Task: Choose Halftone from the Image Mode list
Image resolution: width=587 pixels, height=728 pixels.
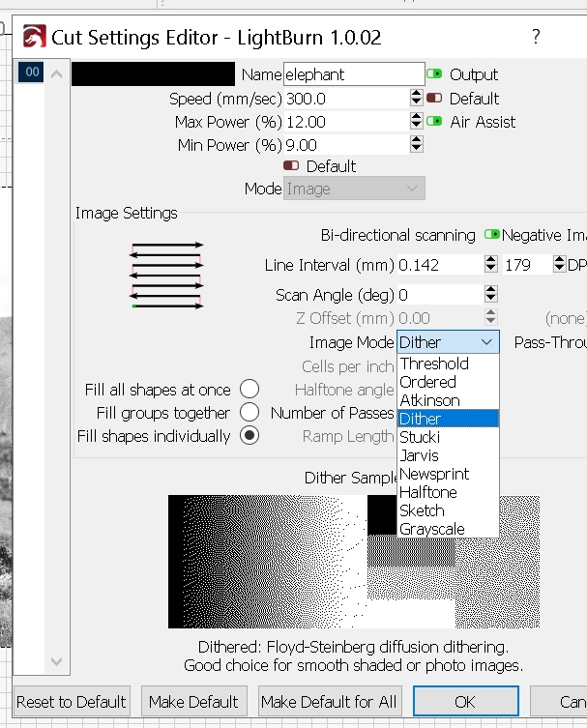Action: click(x=448, y=492)
